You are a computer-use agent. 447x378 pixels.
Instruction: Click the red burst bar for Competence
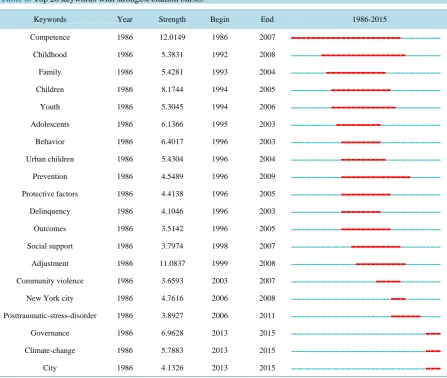(x=346, y=38)
